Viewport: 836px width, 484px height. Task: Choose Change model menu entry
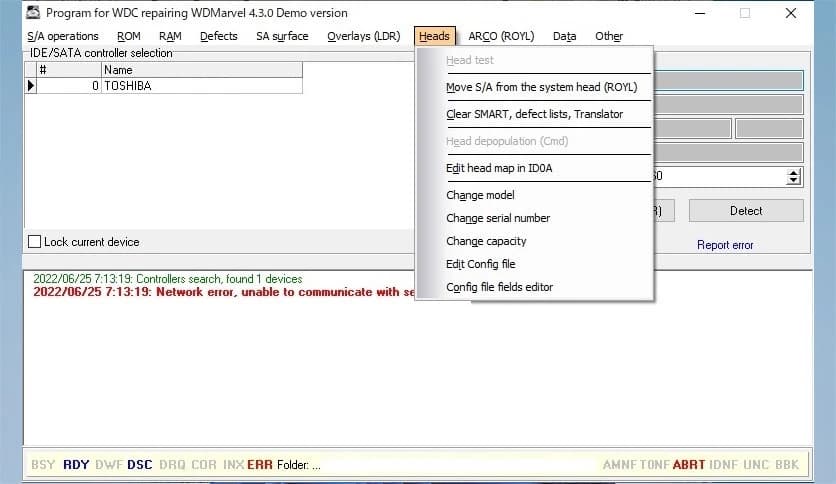[480, 195]
